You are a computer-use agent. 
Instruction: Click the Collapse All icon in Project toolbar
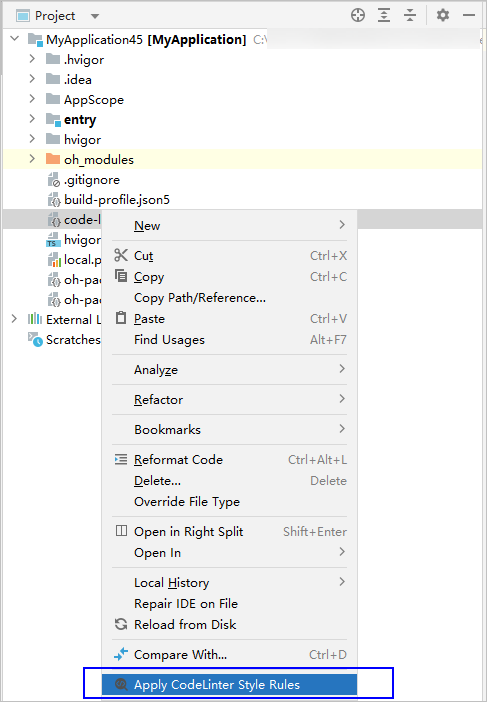410,16
